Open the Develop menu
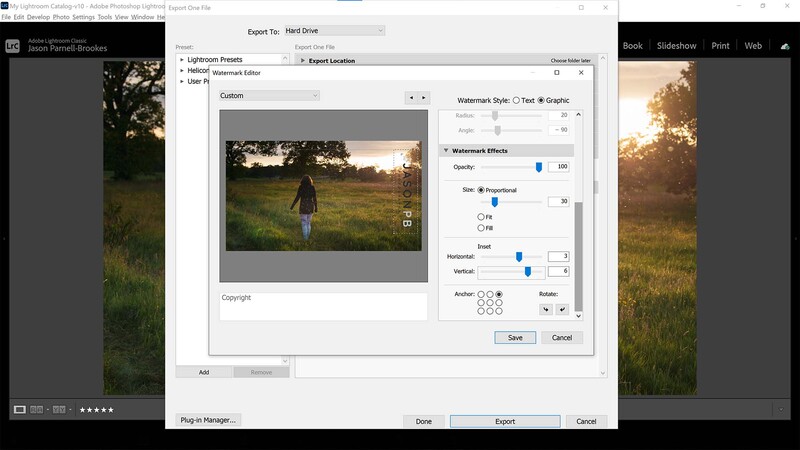The width and height of the screenshot is (800, 450). (38, 17)
